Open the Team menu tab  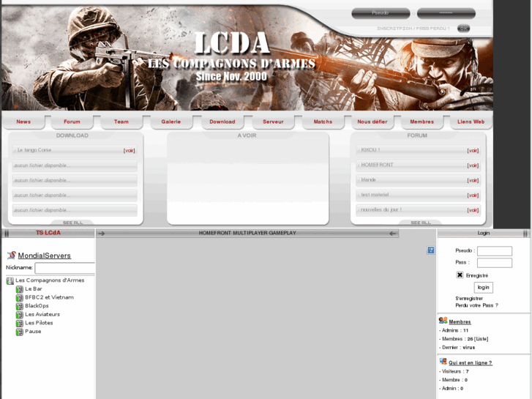(121, 122)
